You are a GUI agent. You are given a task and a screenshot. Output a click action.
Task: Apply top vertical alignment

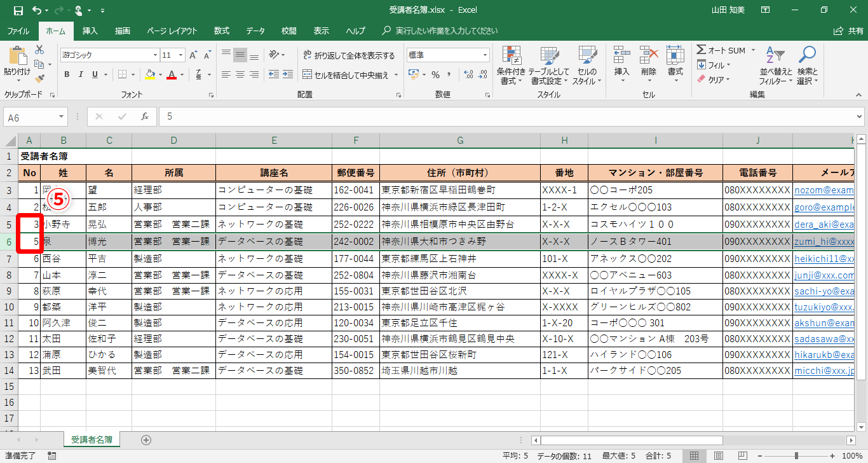226,55
